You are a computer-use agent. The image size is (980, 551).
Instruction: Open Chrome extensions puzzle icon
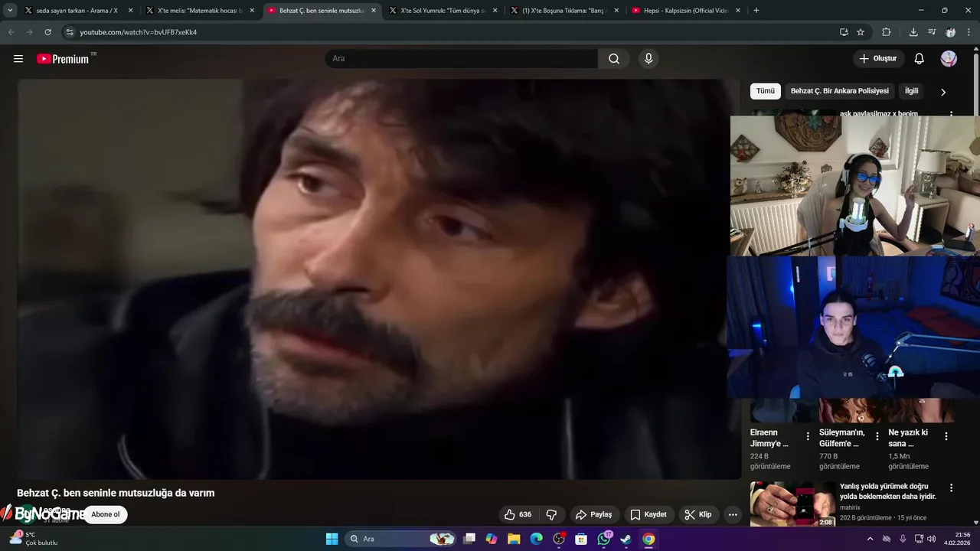887,32
